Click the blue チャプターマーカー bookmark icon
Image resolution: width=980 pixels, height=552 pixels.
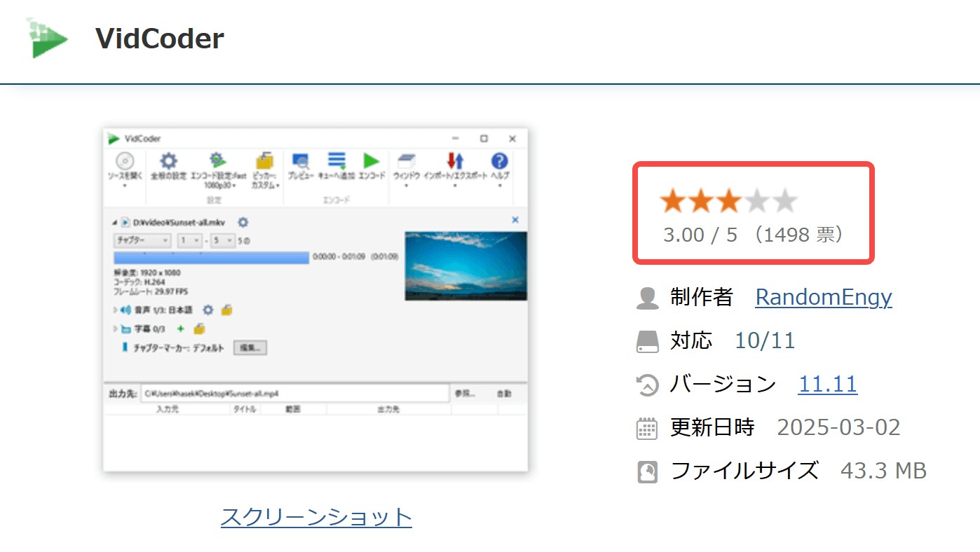(125, 347)
